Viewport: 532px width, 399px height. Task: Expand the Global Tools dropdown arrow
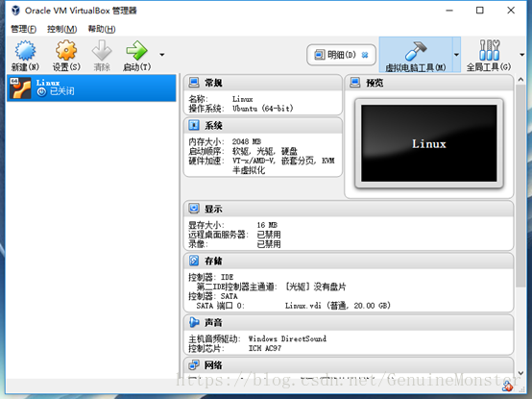521,55
